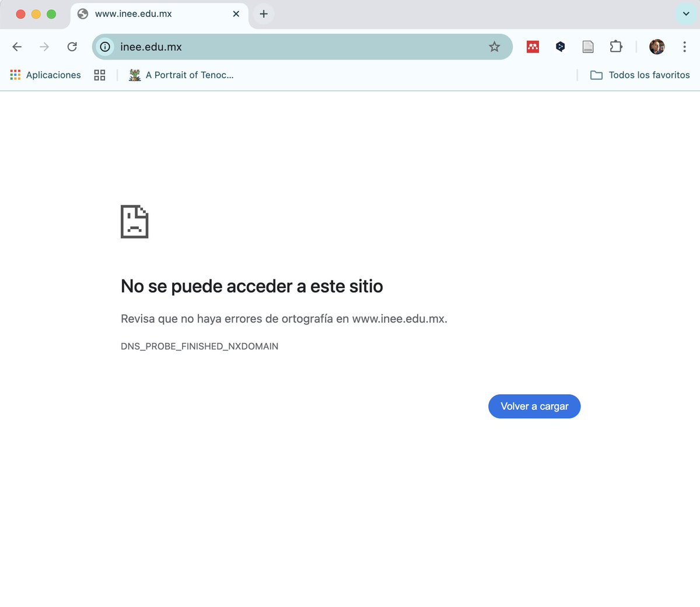Click the forward navigation arrow

(x=44, y=47)
